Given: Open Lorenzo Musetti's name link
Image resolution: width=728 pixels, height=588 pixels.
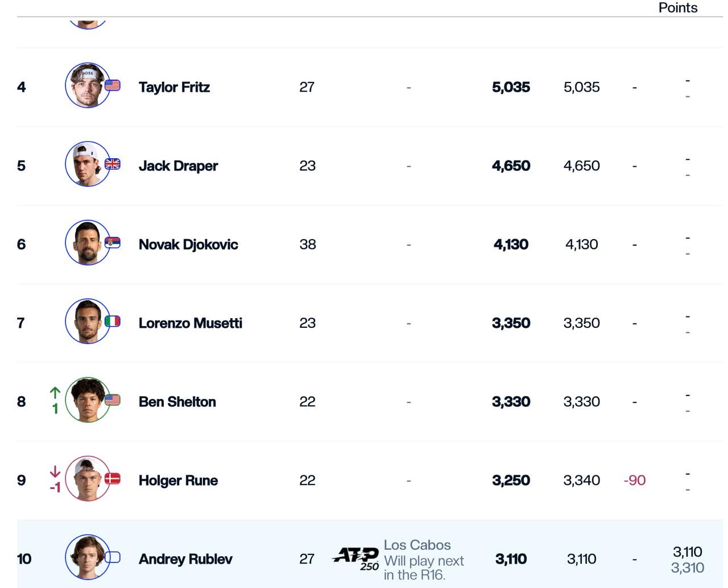Looking at the screenshot, I should pos(190,323).
